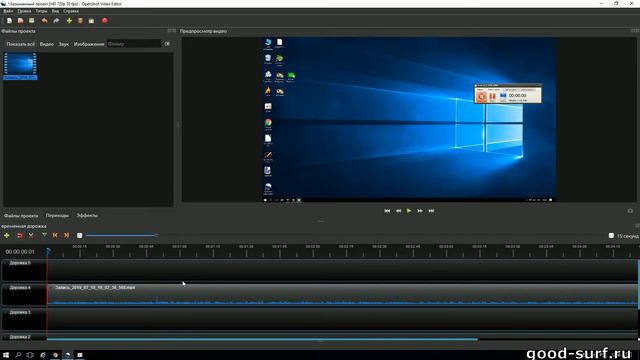Image resolution: width=640 pixels, height=360 pixels.
Task: Jump to the start of the video preview
Action: point(387,211)
